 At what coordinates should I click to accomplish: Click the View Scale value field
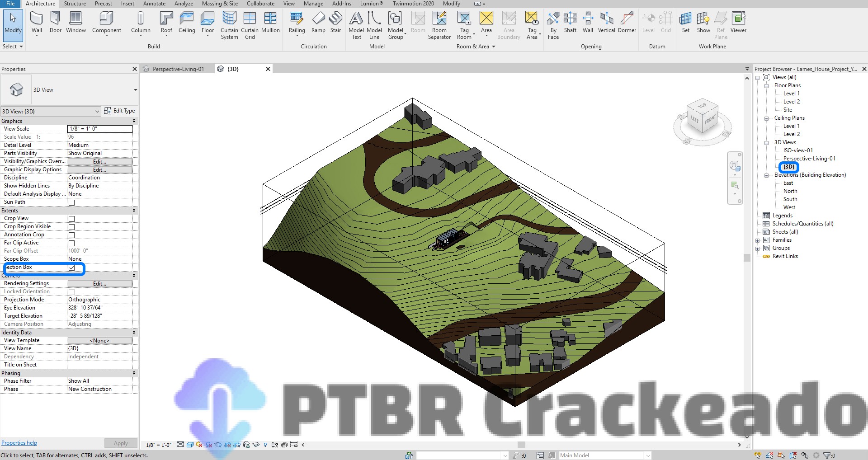coord(100,129)
